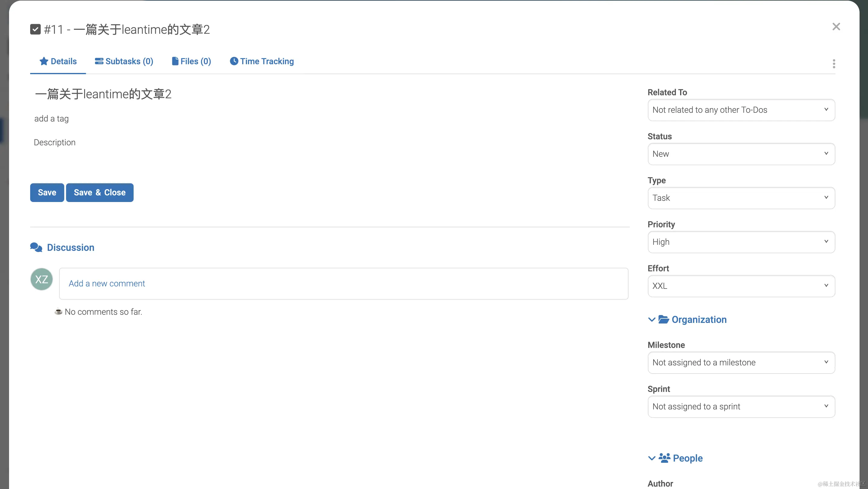Collapse the People section chevron
The height and width of the screenshot is (489, 868).
tap(652, 458)
